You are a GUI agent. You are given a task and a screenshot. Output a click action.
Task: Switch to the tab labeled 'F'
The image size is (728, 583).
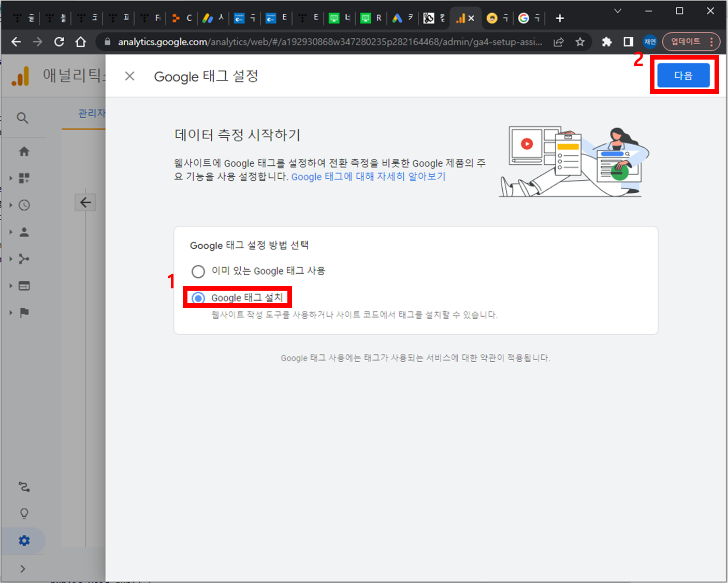pos(150,18)
